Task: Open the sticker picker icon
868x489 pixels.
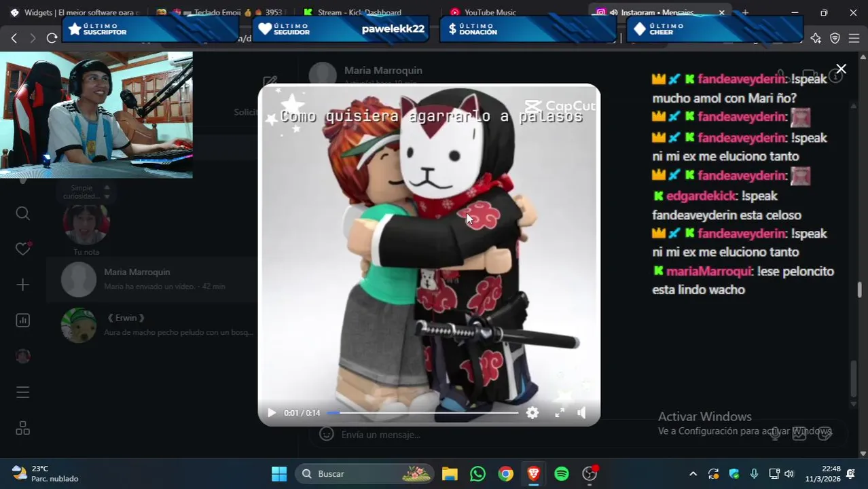Action: pos(825,434)
